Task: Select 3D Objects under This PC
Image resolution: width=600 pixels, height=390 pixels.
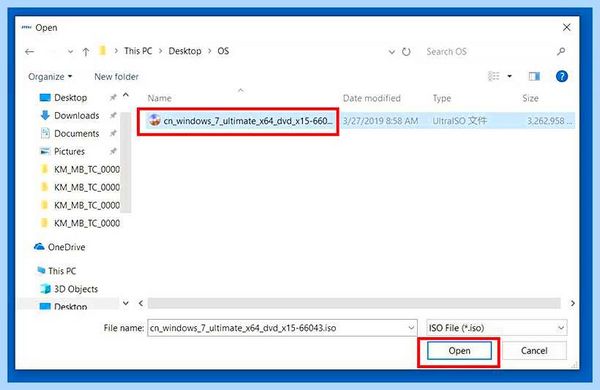Action: tap(69, 289)
